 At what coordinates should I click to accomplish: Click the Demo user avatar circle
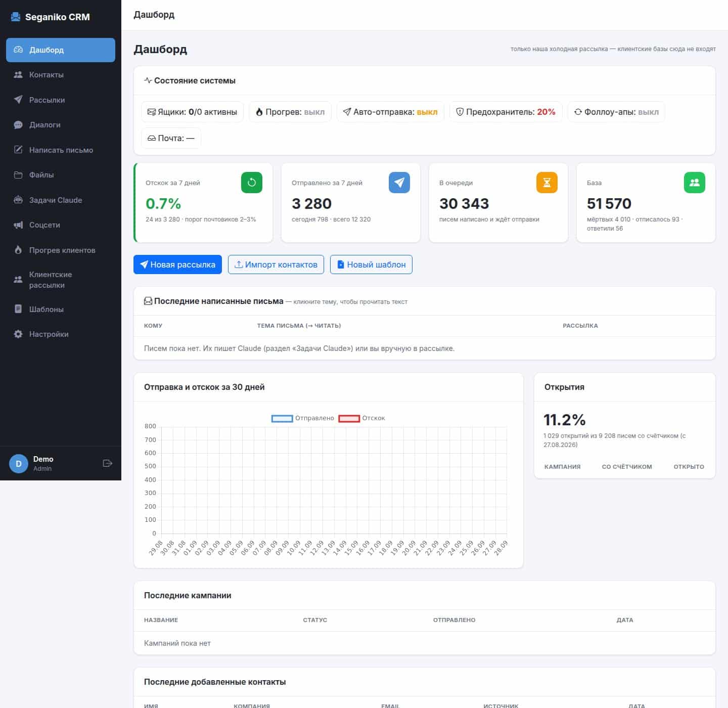[19, 463]
